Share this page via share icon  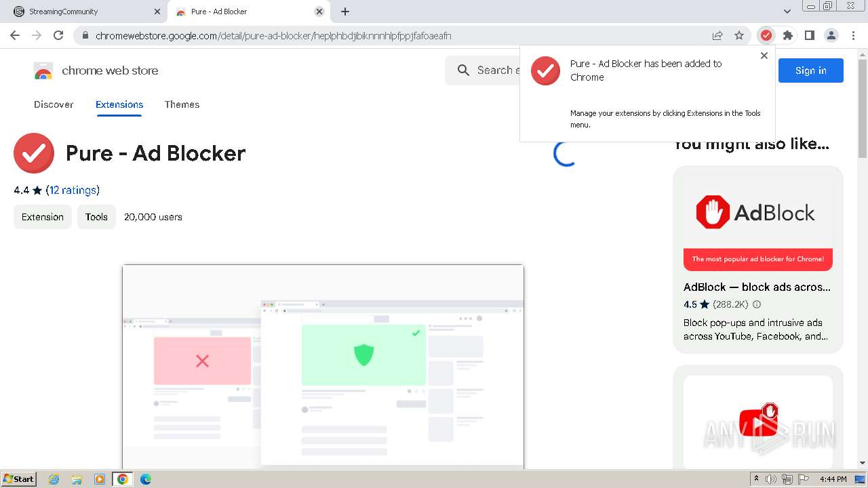click(717, 35)
